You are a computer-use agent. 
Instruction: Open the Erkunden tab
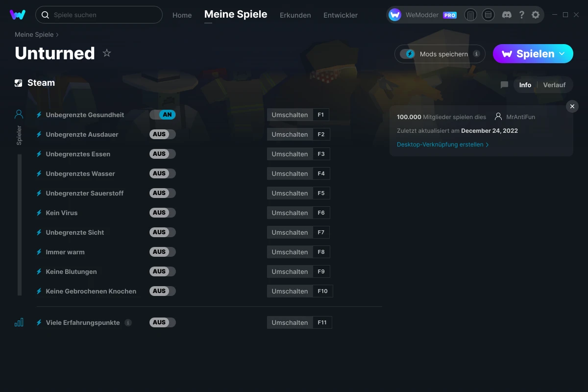(x=295, y=15)
